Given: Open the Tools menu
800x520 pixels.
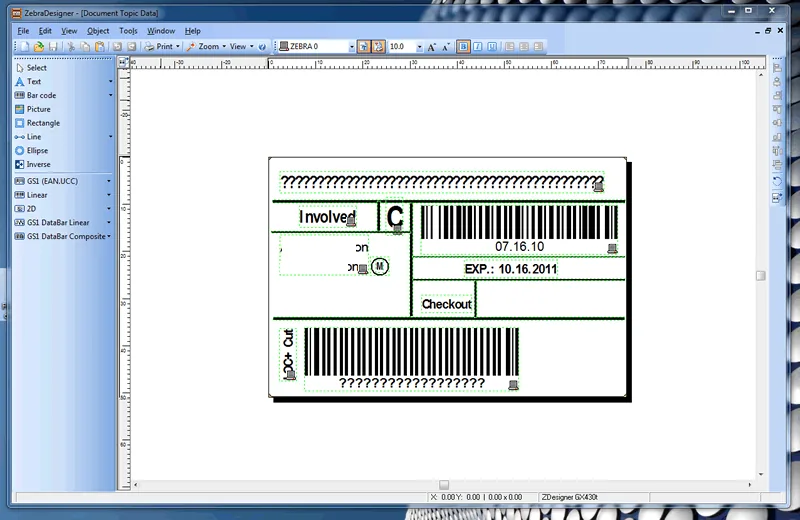Looking at the screenshot, I should tap(128, 31).
